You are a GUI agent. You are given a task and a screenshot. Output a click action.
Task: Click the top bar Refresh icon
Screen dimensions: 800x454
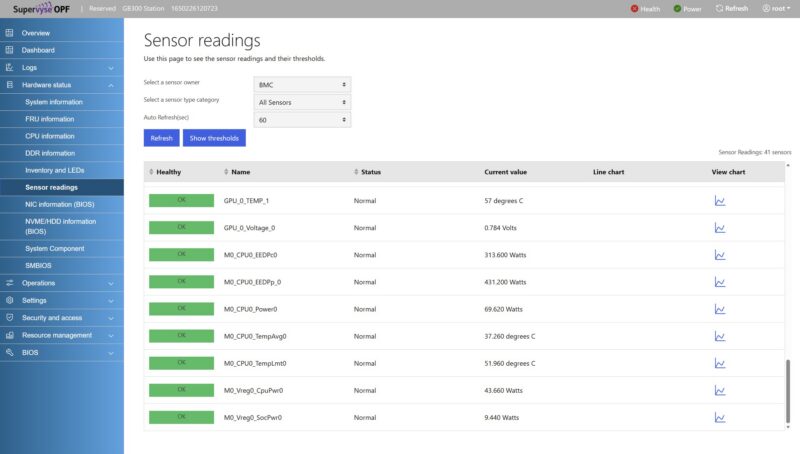click(x=719, y=9)
